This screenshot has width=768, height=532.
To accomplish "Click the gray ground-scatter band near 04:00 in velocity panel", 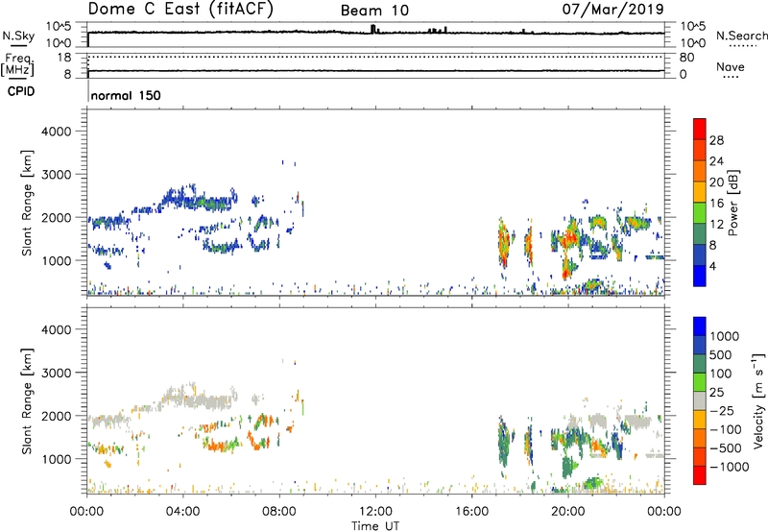I will (x=201, y=400).
